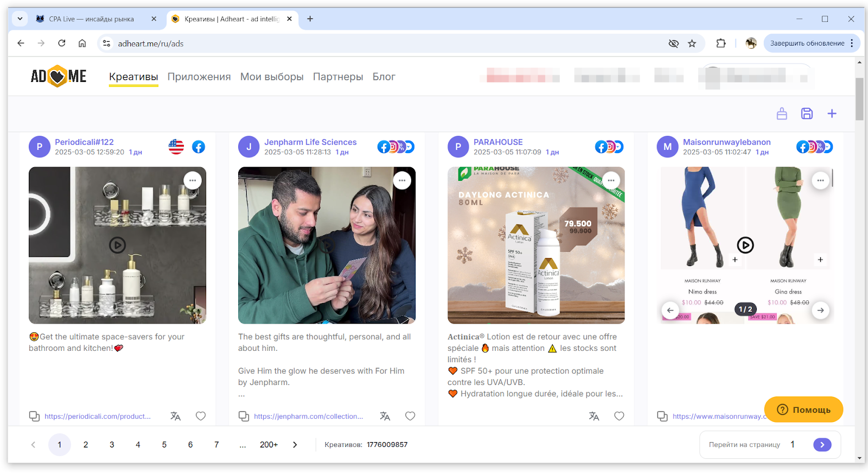The height and width of the screenshot is (473, 868).
Task: Copy the jenpharm.com link with the copy icon
Action: pyautogui.click(x=244, y=416)
